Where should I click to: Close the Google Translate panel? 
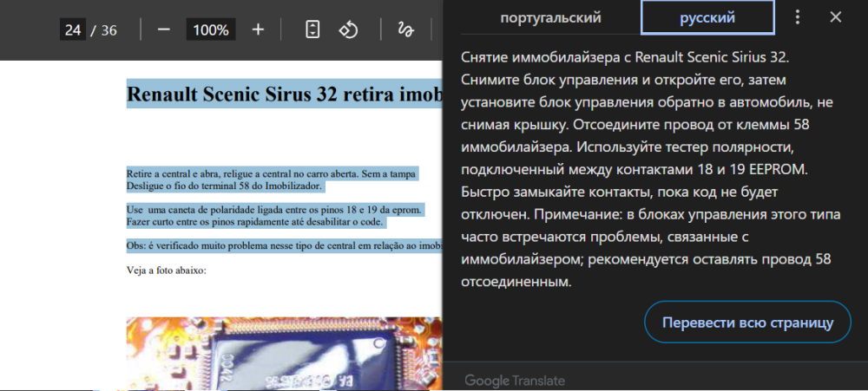836,17
